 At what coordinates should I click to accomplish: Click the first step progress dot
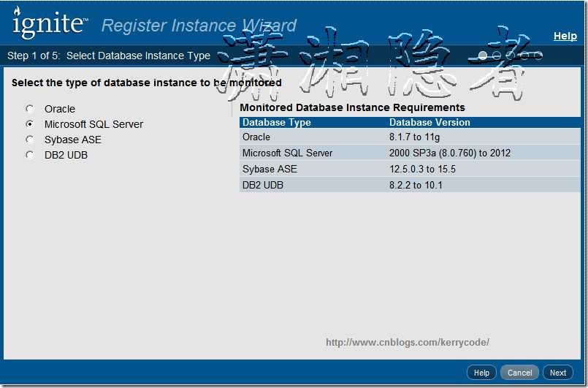[483, 56]
